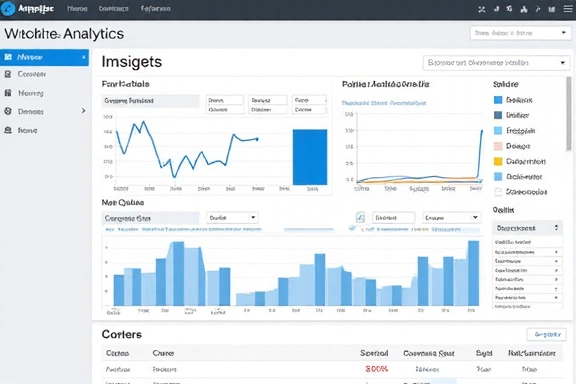This screenshot has width=576, height=384.
Task: Open the gray dropdown header with up-down arrows below the legend
Action: point(527,228)
